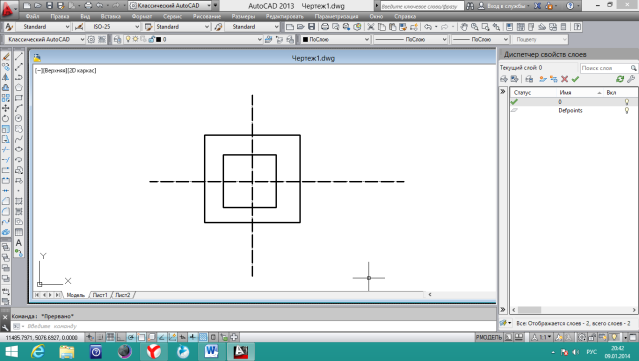The image size is (639, 361).
Task: Open the Рисование menu
Action: coord(207,16)
